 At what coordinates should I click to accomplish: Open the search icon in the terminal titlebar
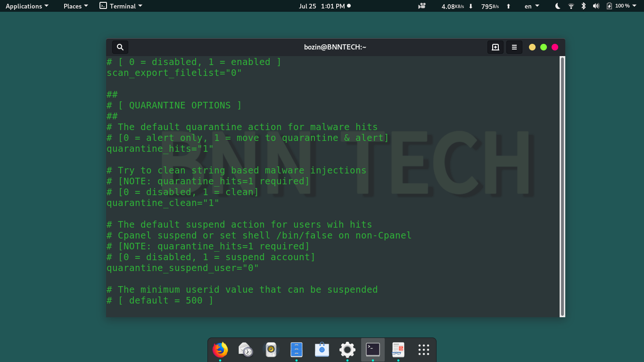coord(119,47)
